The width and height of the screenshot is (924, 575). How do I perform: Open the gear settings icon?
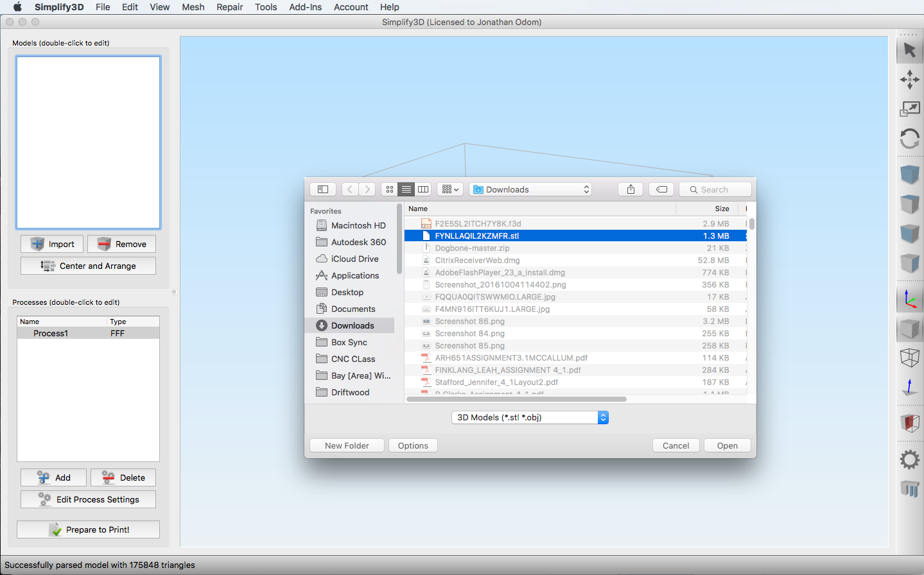pyautogui.click(x=909, y=459)
